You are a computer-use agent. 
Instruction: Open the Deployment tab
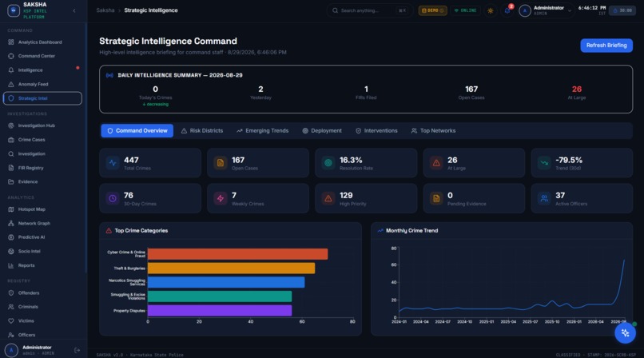(x=322, y=130)
